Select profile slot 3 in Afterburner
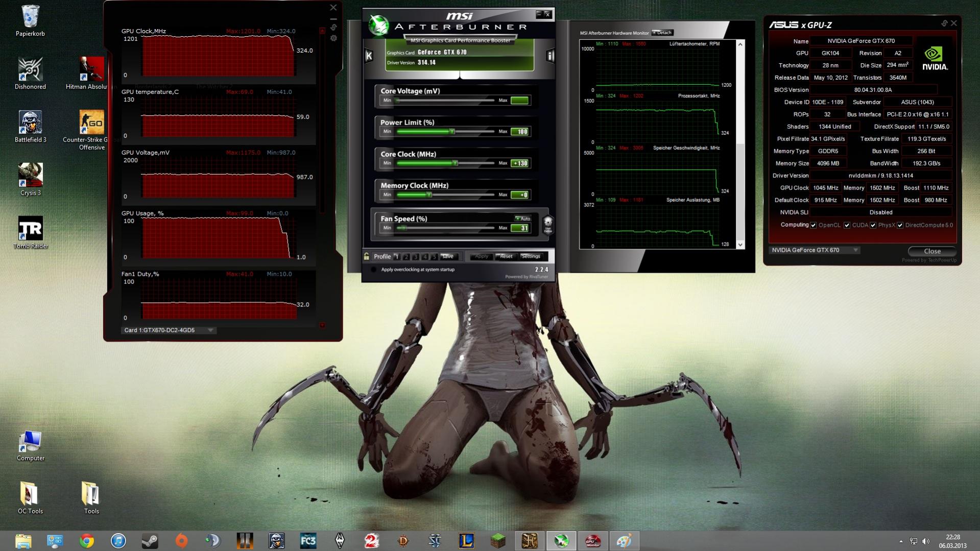Screen dimensions: 980x551 [415, 257]
